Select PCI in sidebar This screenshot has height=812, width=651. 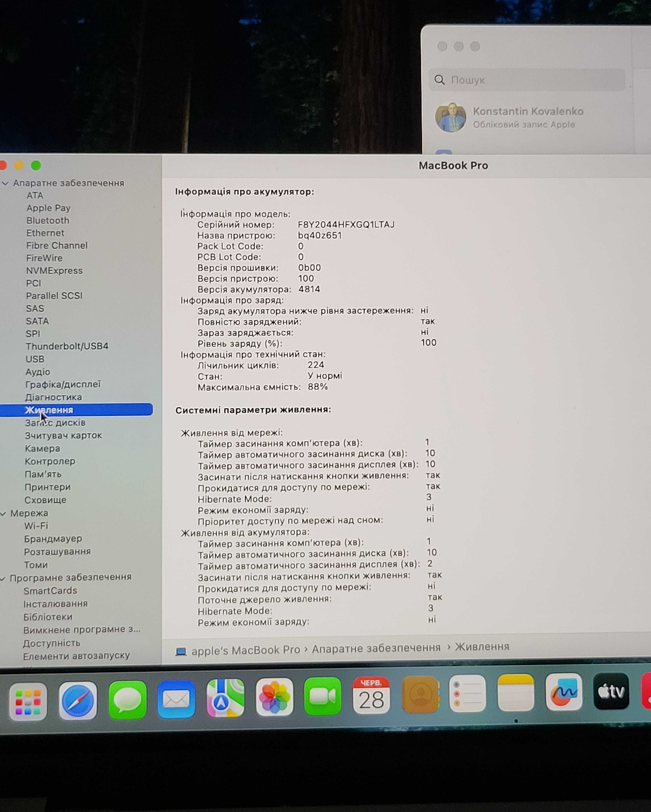(x=33, y=283)
